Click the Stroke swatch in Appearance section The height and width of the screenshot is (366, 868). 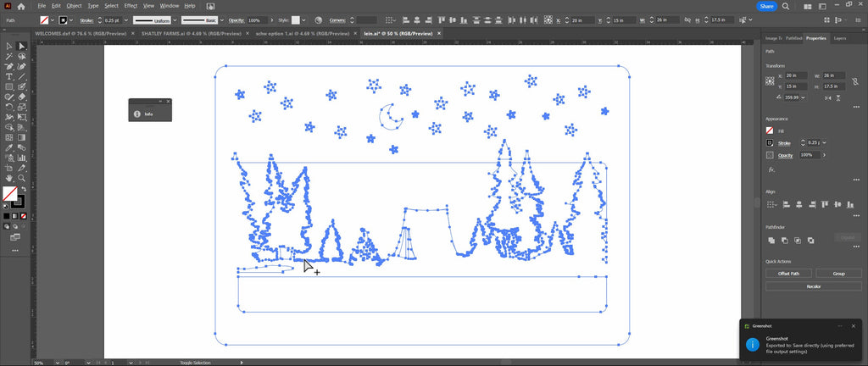[770, 142]
